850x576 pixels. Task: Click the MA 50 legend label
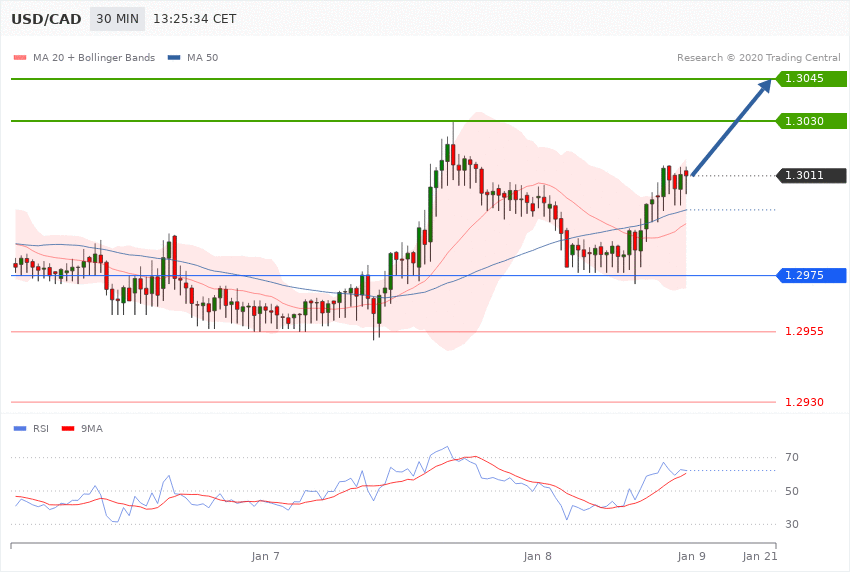(x=202, y=57)
